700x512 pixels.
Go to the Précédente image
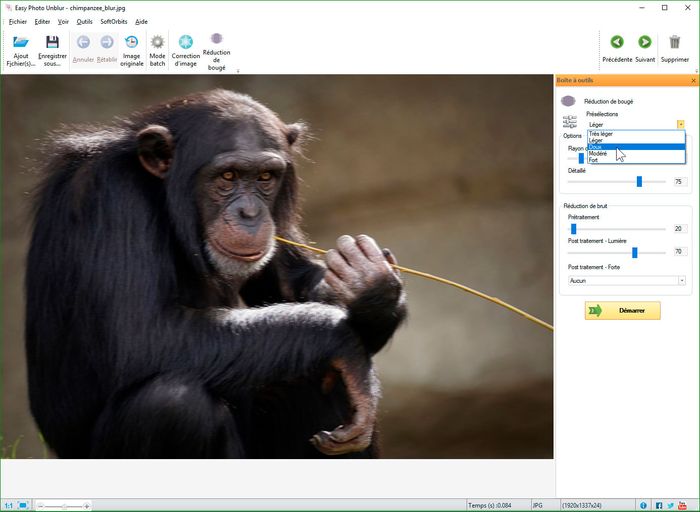click(617, 43)
